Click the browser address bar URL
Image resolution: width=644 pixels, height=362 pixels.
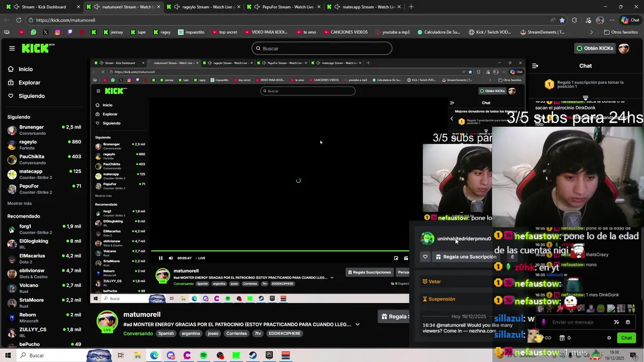pyautogui.click(x=65, y=20)
